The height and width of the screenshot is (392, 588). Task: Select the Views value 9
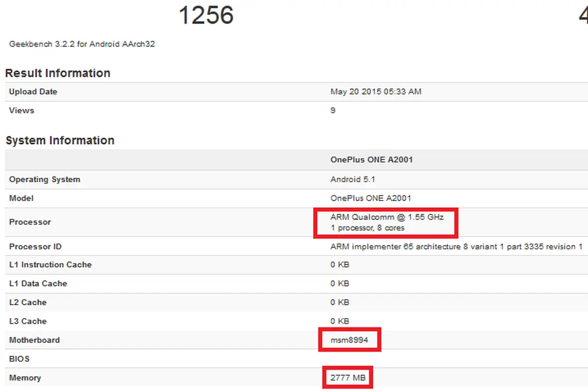coord(333,110)
